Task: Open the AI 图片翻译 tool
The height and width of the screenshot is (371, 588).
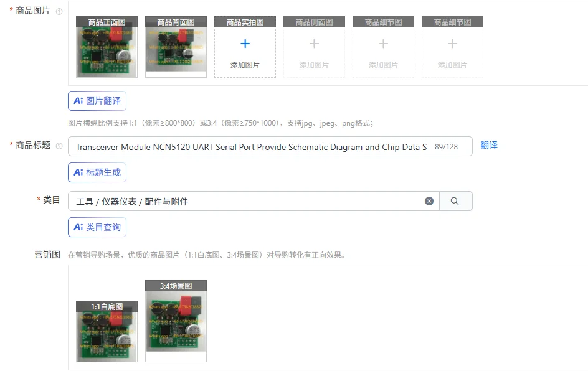Action: click(x=97, y=101)
